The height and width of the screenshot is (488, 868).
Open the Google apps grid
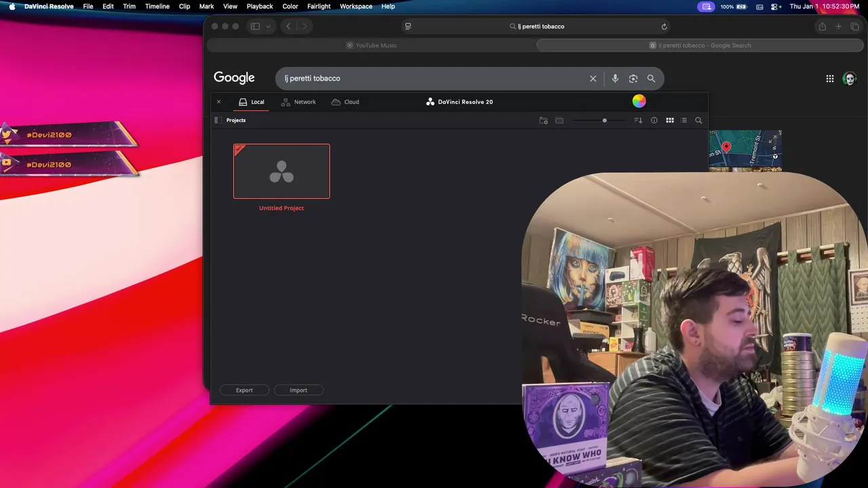tap(830, 79)
